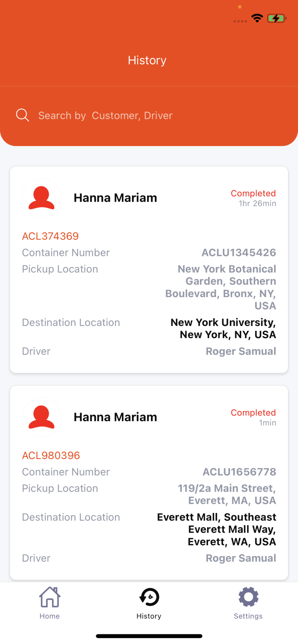Tap avatar icon on ACL980396 card

tap(42, 417)
